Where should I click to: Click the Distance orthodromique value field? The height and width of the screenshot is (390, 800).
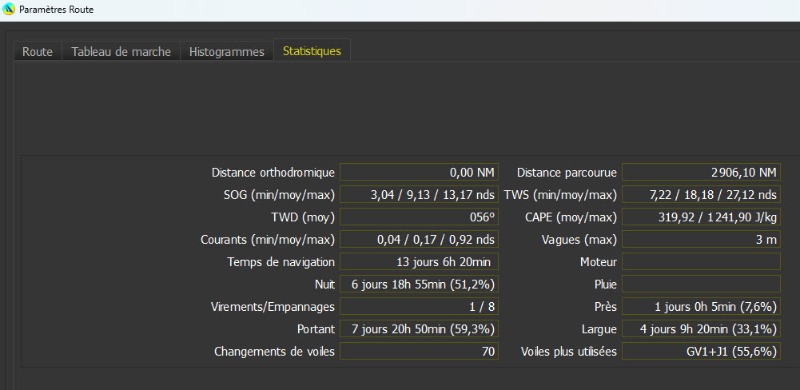coord(419,172)
